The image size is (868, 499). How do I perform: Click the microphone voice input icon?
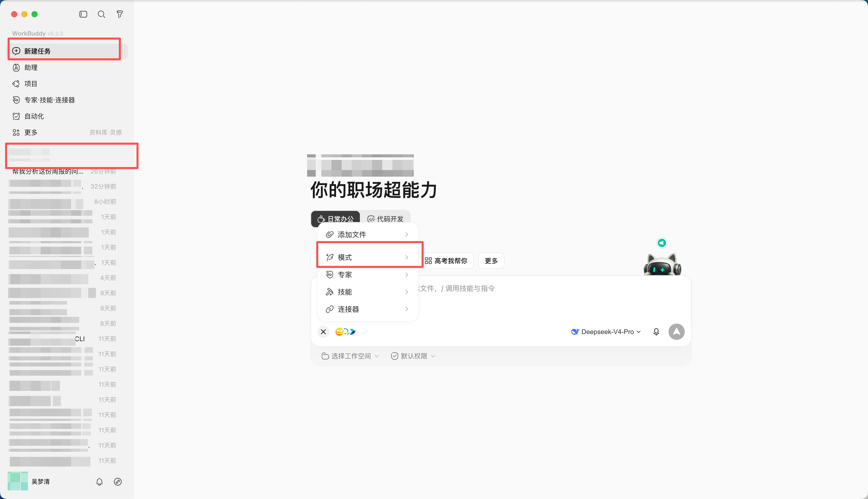656,332
